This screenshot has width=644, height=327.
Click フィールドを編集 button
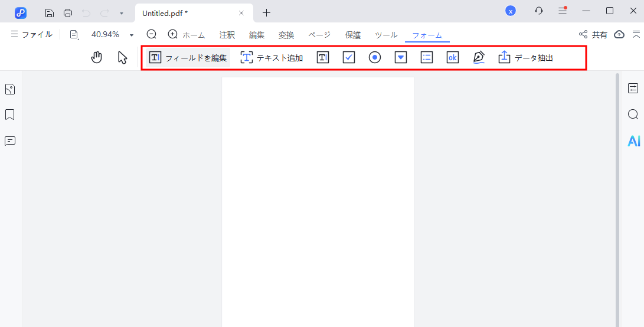[x=188, y=58]
